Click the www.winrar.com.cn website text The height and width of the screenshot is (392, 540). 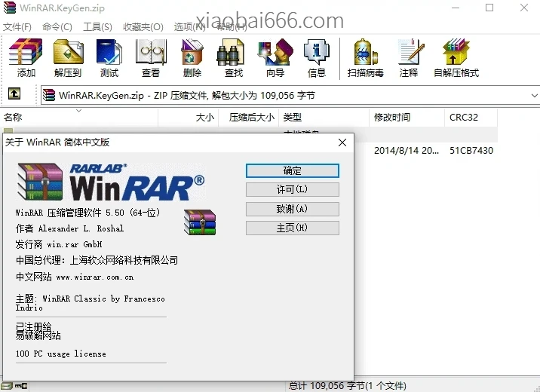(x=95, y=277)
